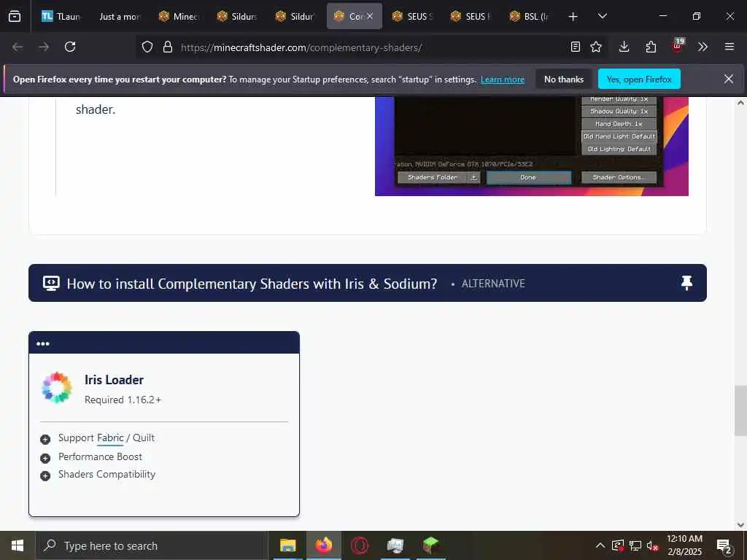The image size is (747, 560).
Task: Open Firefox View workspace icon
Action: 15,16
